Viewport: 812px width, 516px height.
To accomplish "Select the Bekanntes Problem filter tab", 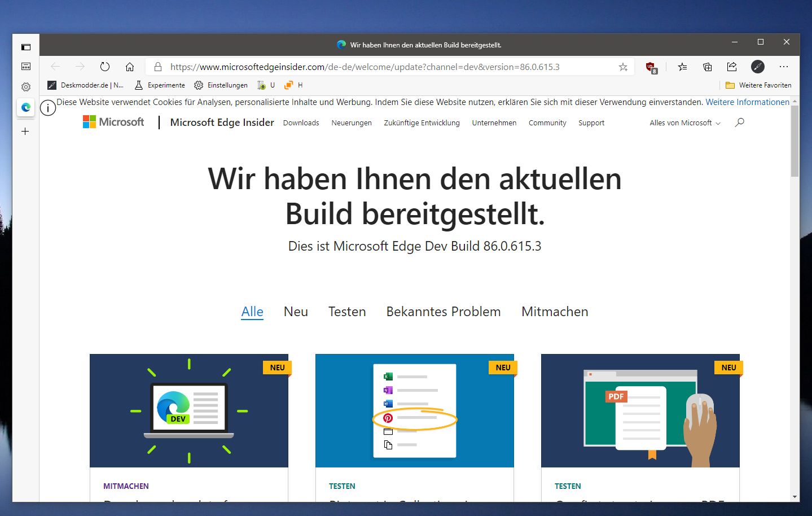I will pos(444,312).
